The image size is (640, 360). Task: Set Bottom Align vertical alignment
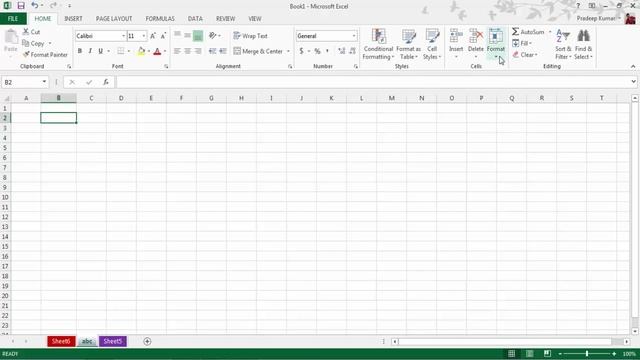point(198,36)
